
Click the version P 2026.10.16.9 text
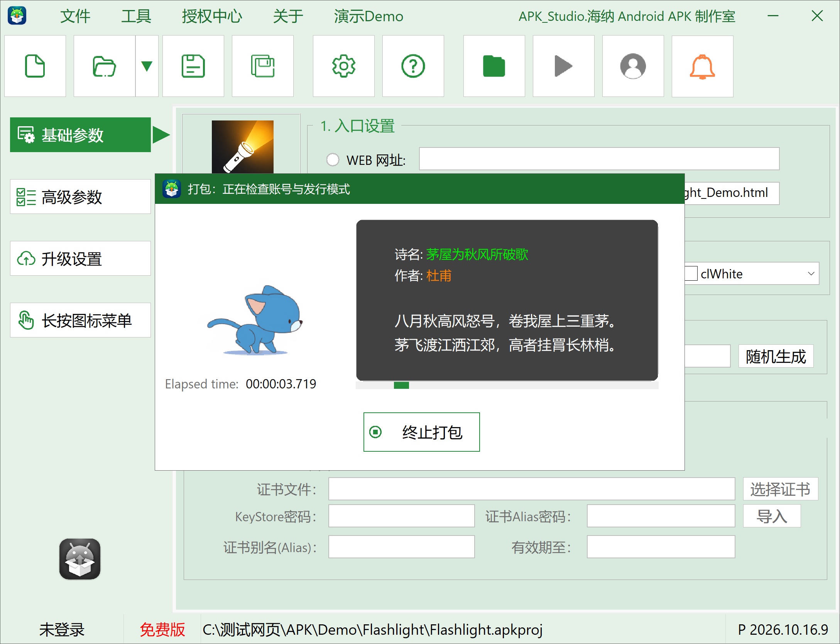point(783,630)
